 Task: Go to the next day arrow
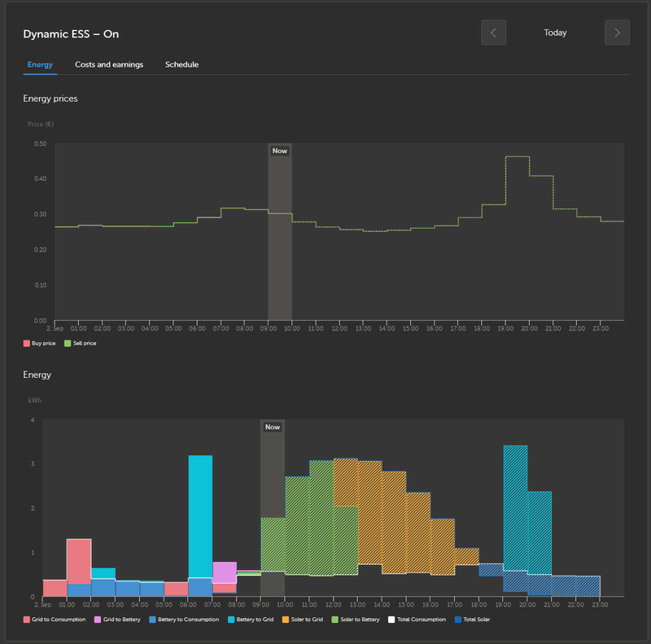coord(617,33)
